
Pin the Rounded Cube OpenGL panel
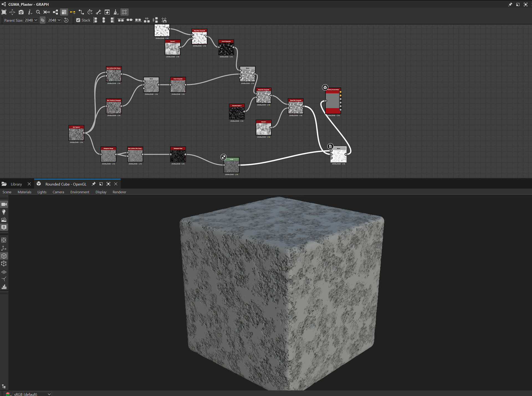point(94,184)
